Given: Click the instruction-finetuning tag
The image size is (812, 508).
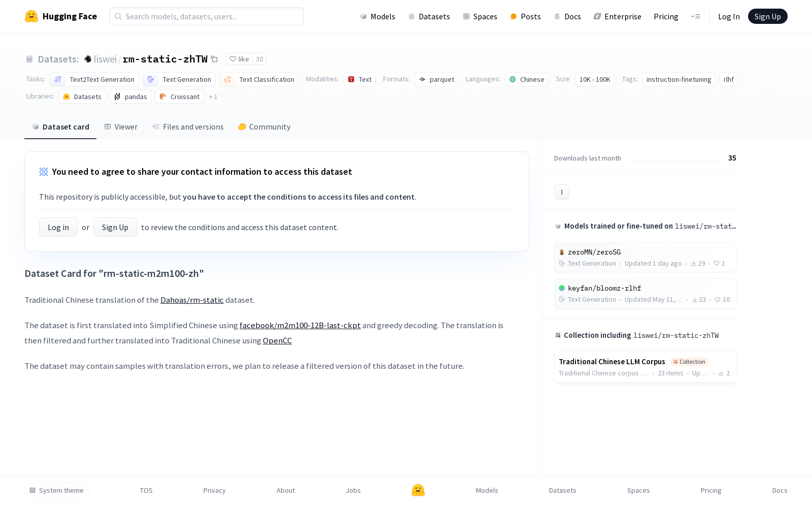Looking at the screenshot, I should [679, 79].
